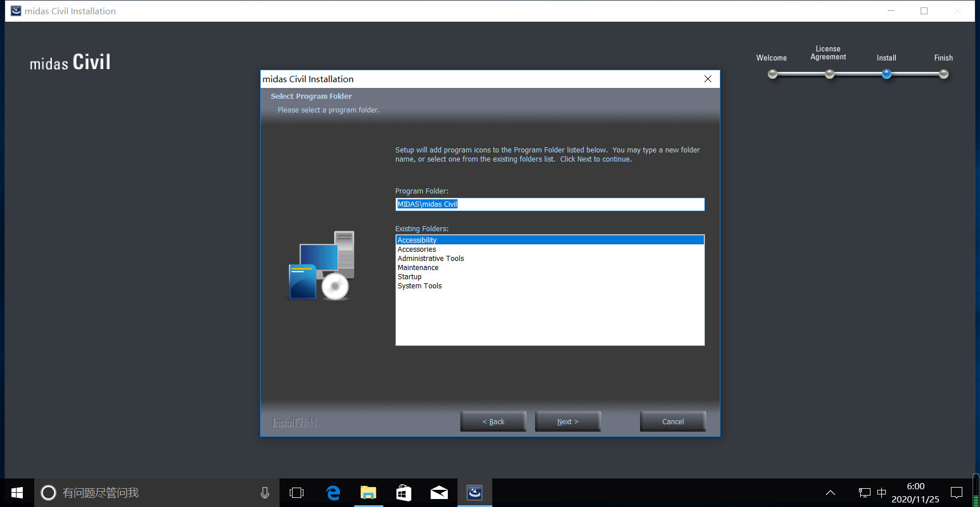The width and height of the screenshot is (980, 507).
Task: Click the Program Folder text field
Action: 550,204
